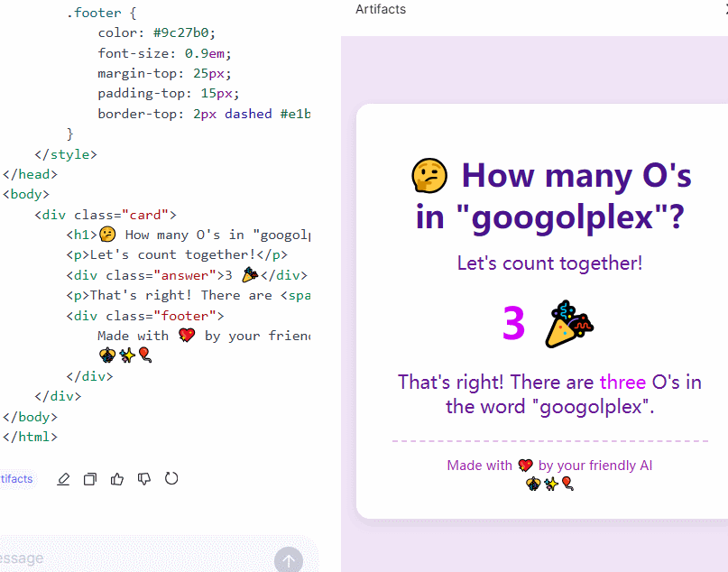Open the Artifacts tag under the code block
Image resolution: width=728 pixels, height=572 pixels.
pos(16,479)
